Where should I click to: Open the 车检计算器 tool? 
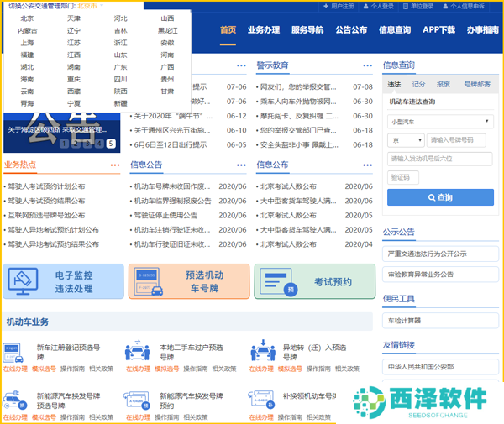(x=440, y=321)
